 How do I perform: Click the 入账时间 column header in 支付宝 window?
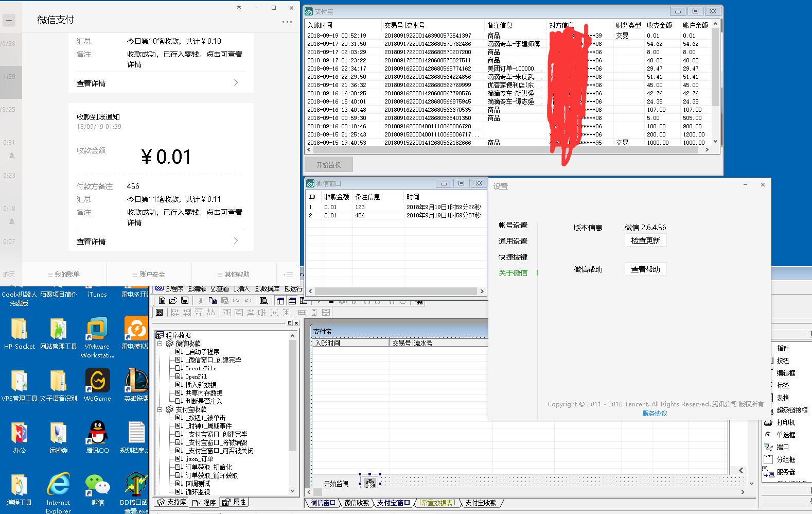(x=343, y=25)
